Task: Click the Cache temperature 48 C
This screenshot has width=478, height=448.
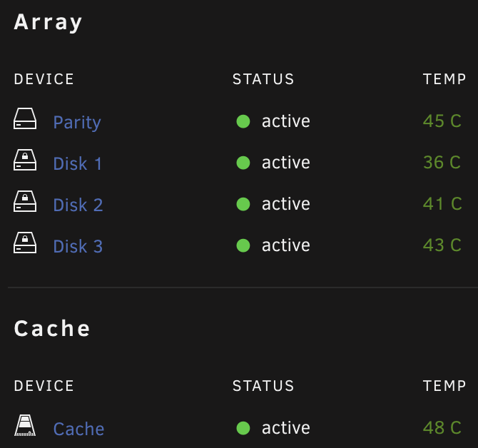Action: pyautogui.click(x=442, y=427)
